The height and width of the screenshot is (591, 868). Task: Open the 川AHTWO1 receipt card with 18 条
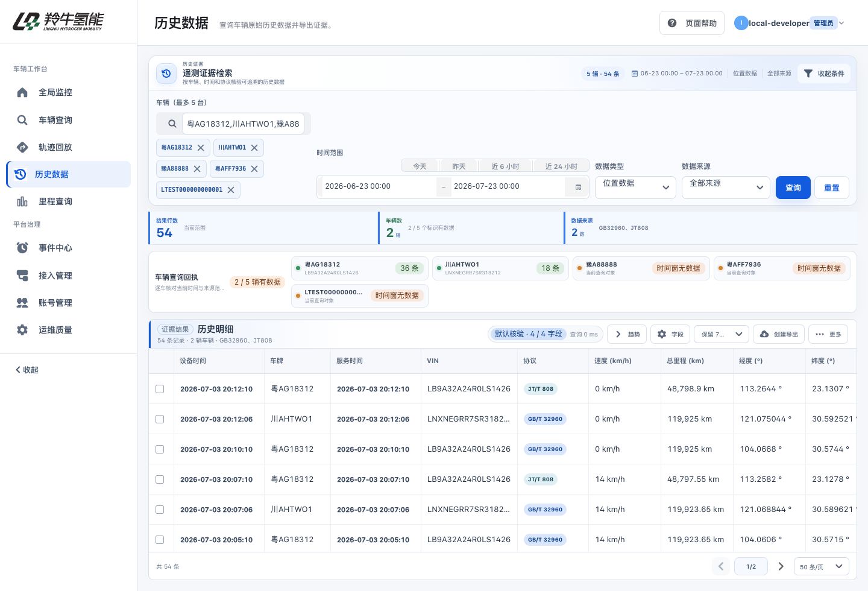pyautogui.click(x=500, y=268)
